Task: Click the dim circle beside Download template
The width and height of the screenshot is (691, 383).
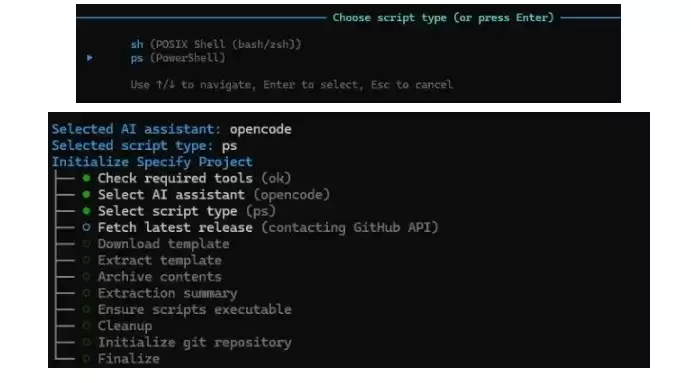Action: 86,244
